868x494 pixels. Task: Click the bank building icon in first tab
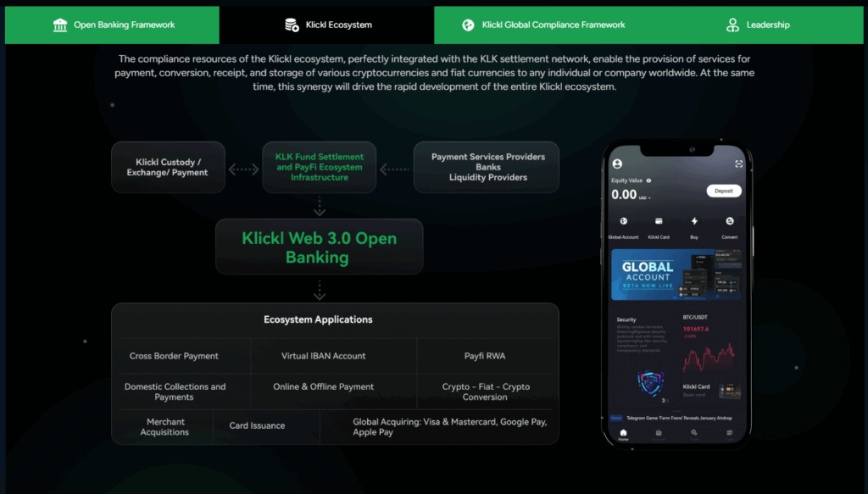(x=60, y=25)
